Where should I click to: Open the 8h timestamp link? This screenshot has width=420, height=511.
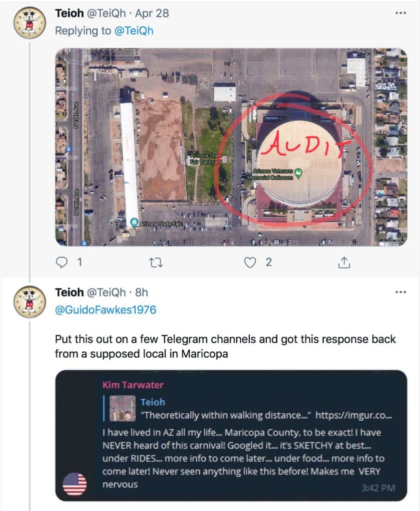(x=141, y=292)
